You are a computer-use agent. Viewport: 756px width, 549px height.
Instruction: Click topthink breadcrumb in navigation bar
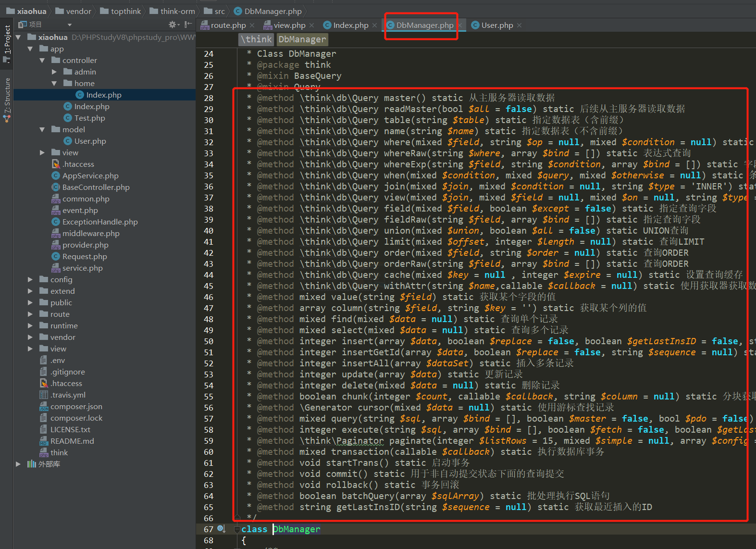121,11
